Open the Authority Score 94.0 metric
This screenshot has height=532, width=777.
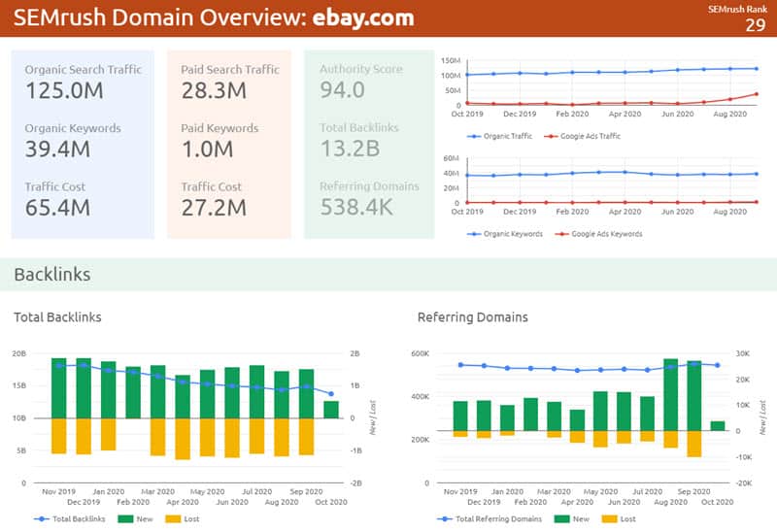[342, 90]
